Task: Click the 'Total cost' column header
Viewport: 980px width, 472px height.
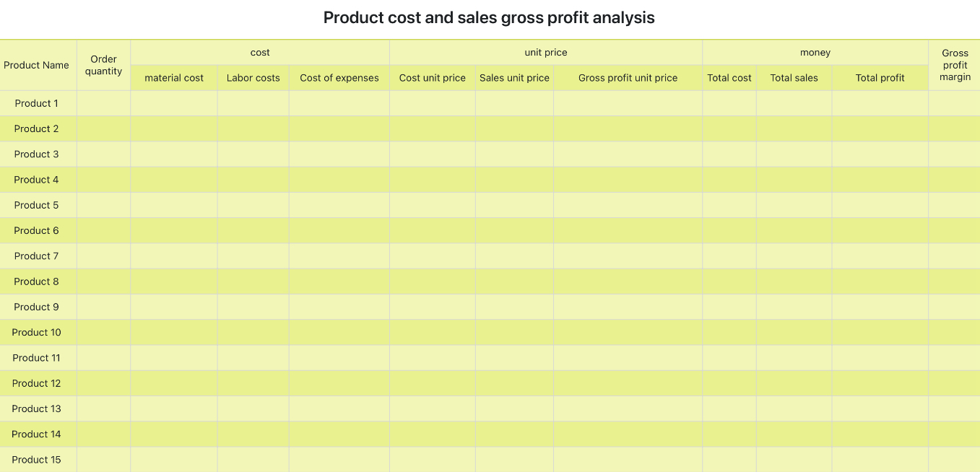Action: (729, 78)
